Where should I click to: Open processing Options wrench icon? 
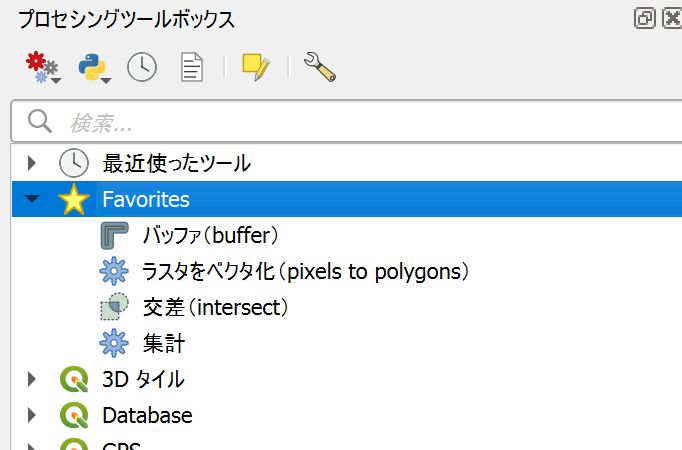pos(320,67)
